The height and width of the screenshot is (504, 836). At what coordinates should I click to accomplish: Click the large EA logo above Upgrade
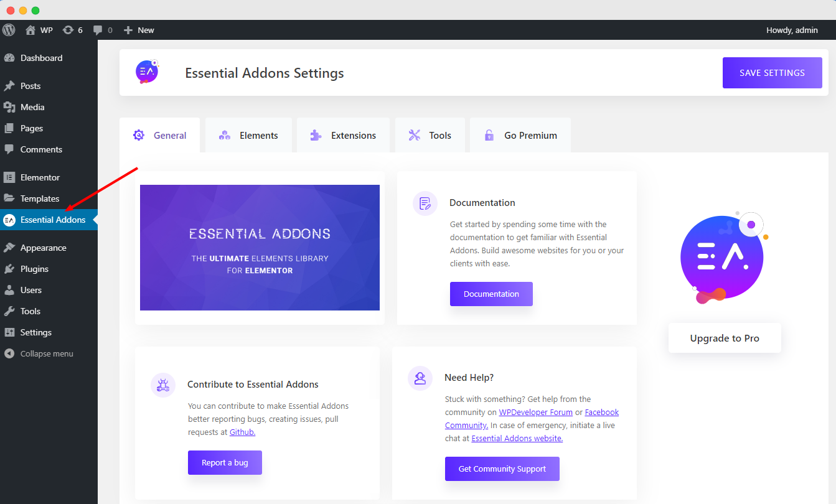click(723, 258)
